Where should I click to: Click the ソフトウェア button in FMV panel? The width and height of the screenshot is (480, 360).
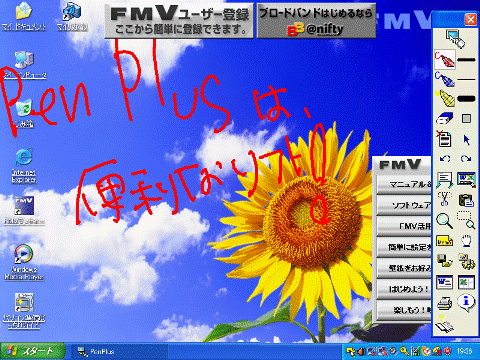click(404, 205)
